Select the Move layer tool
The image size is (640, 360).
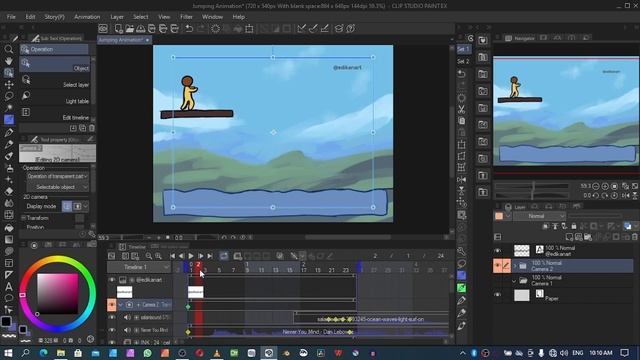(8, 84)
